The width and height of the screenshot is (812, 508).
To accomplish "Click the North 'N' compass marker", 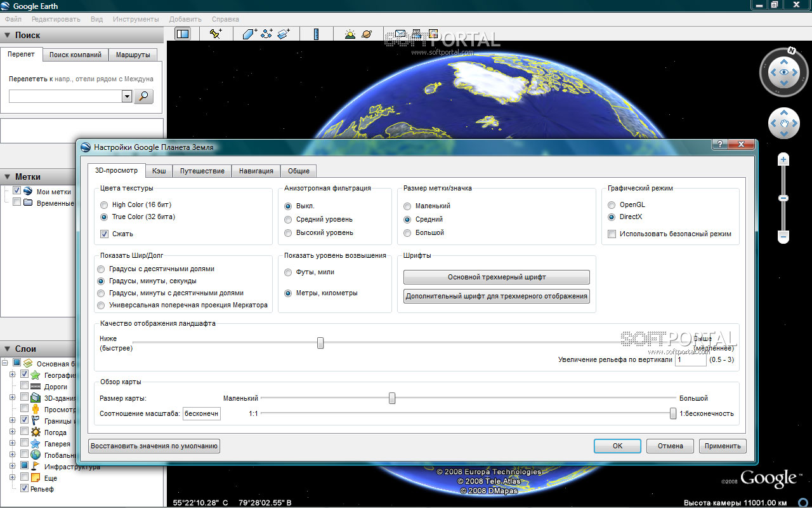I will click(x=792, y=51).
